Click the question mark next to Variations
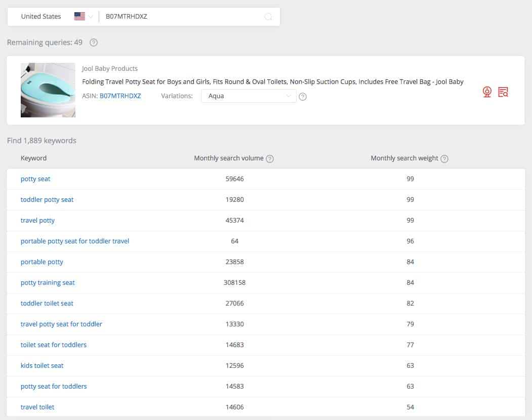The width and height of the screenshot is (532, 420). (x=303, y=96)
